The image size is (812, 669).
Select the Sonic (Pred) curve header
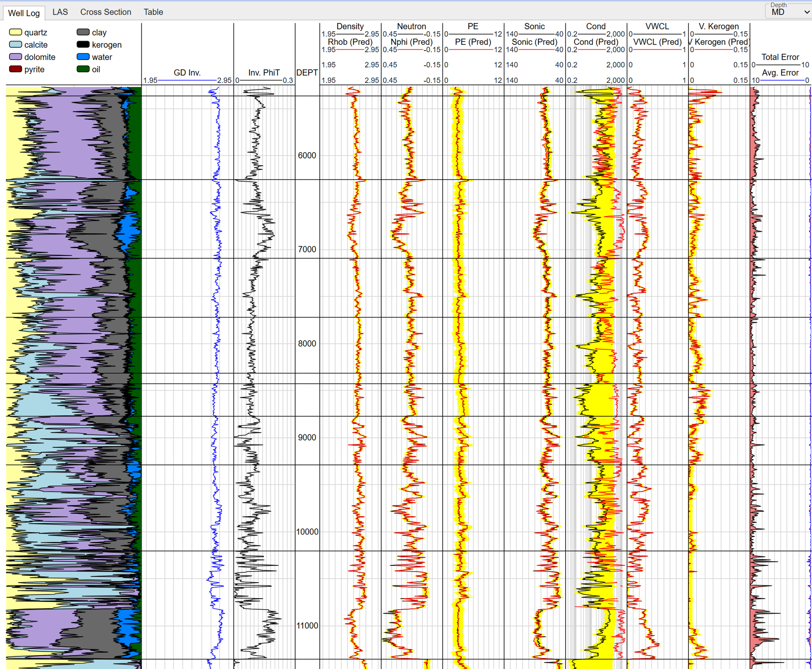[x=534, y=42]
